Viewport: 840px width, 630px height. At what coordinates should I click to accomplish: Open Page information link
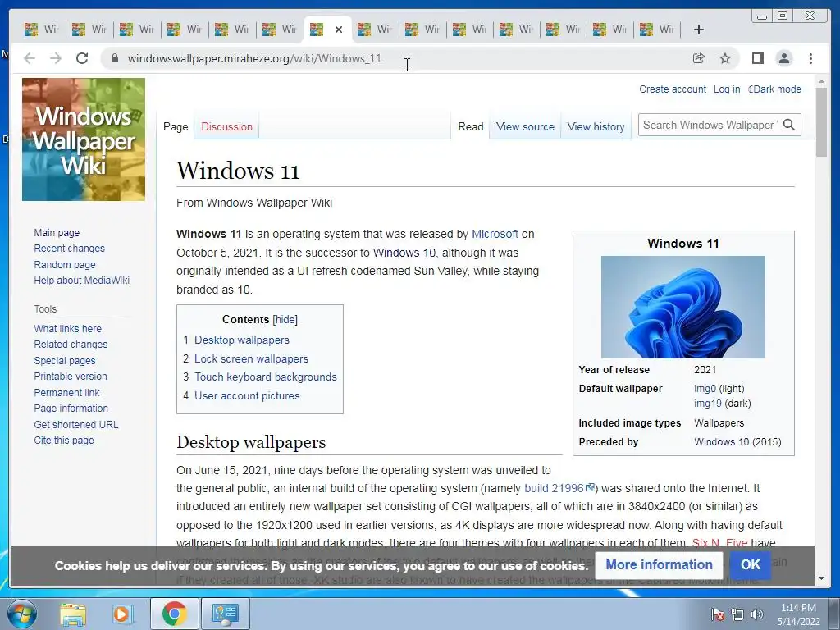coord(71,409)
